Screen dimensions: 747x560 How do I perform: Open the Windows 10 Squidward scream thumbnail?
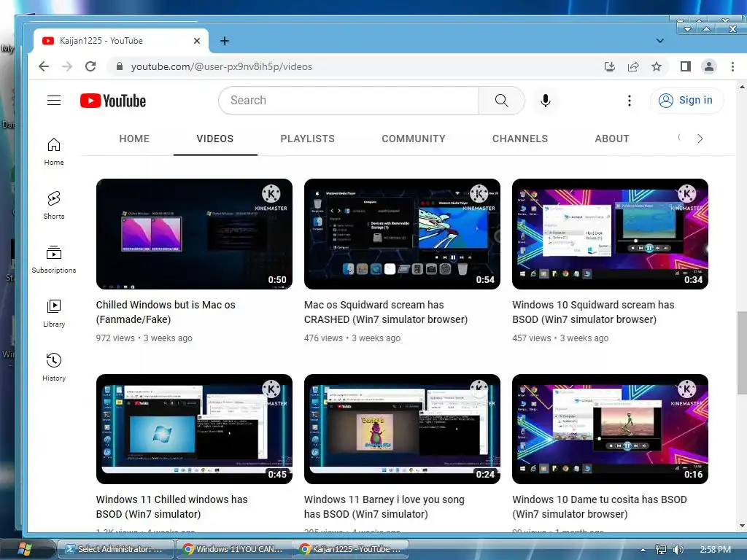click(x=610, y=234)
